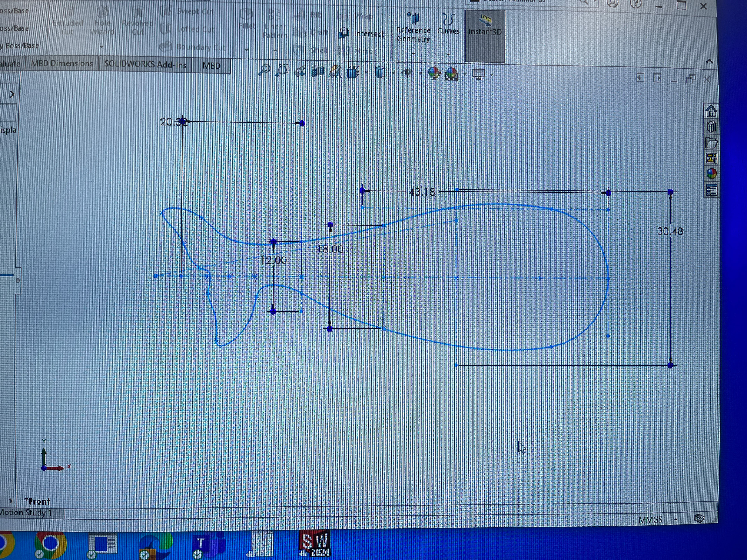The image size is (747, 560).
Task: Open File Explorer folder icon in task pane
Action: pos(711,143)
